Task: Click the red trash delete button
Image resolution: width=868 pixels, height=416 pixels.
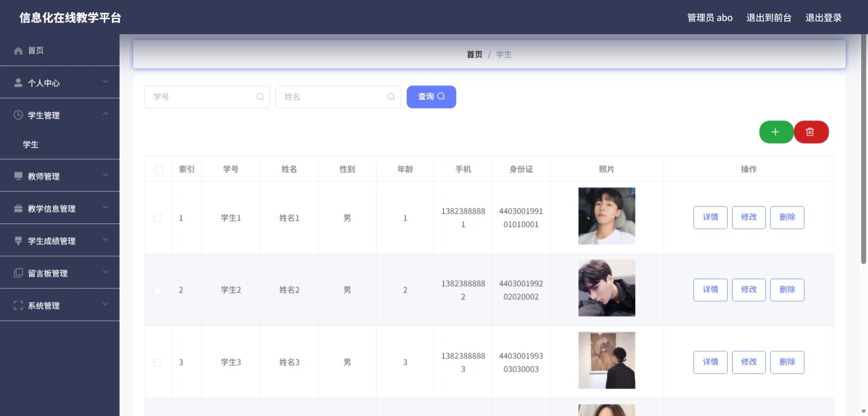Action: tap(811, 132)
